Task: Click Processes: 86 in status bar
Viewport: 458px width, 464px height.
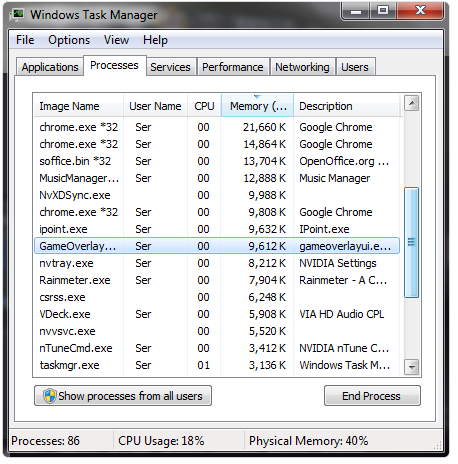Action: click(x=45, y=441)
